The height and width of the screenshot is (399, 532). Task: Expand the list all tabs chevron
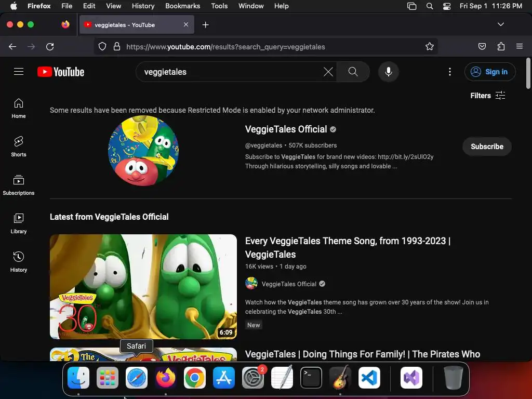pos(501,24)
